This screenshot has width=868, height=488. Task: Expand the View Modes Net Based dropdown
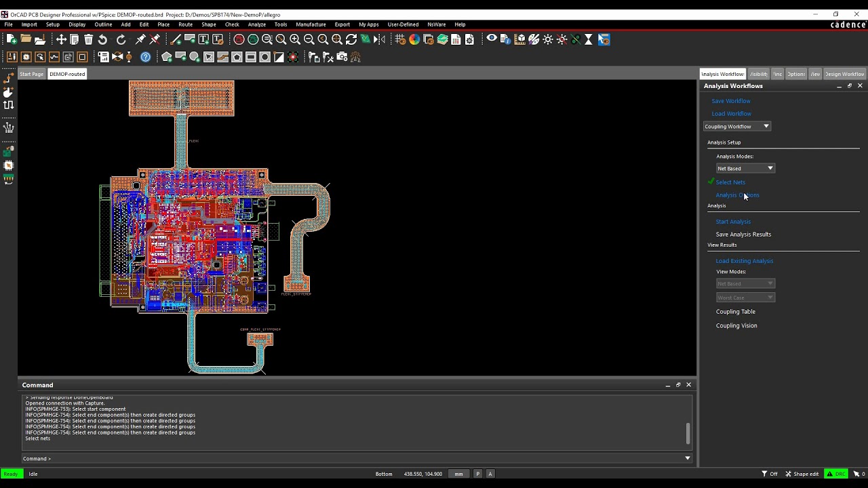tap(745, 283)
